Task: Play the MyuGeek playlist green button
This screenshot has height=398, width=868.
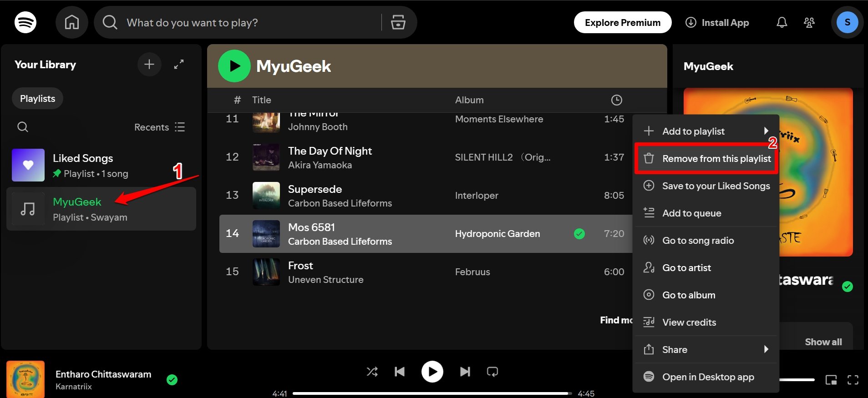Action: pos(234,66)
